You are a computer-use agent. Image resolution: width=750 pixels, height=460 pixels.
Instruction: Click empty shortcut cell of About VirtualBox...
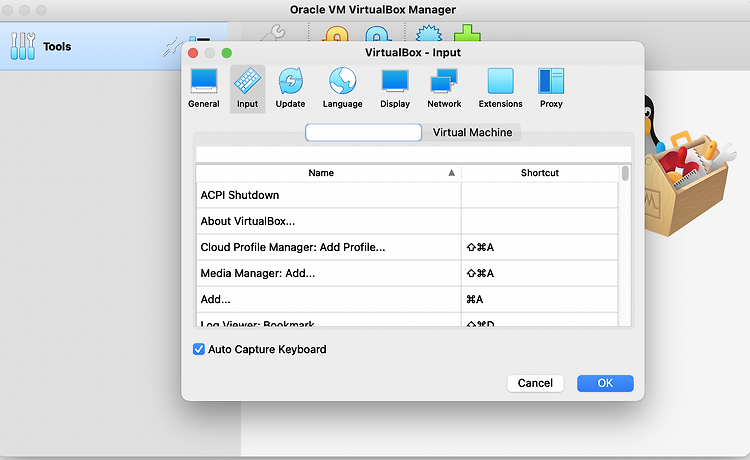pyautogui.click(x=540, y=221)
